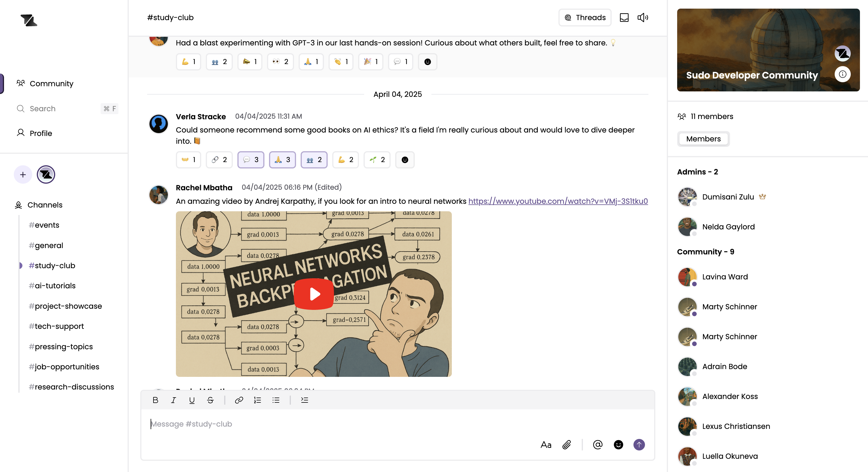The image size is (868, 472).
Task: Add a reaction to the GPT-3 message
Action: point(427,62)
